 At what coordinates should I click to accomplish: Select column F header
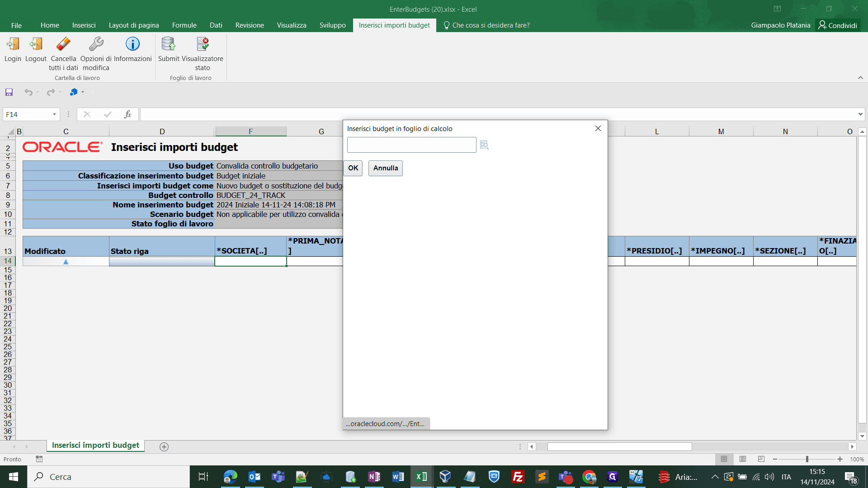coord(250,131)
